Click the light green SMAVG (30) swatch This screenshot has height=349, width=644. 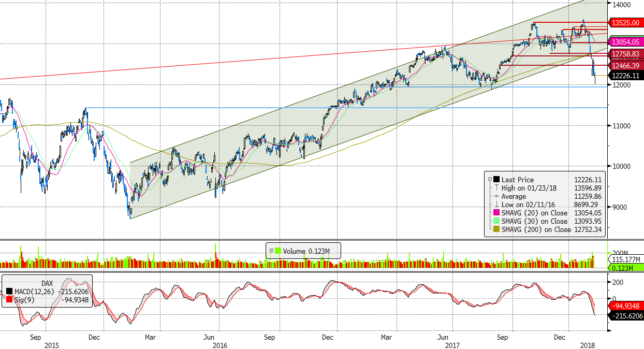[x=496, y=221]
